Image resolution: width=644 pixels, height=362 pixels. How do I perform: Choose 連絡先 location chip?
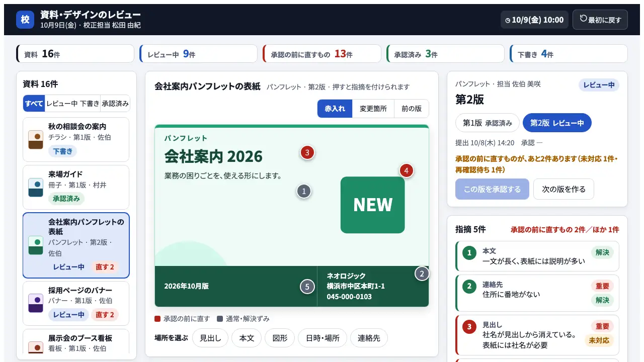(369, 338)
